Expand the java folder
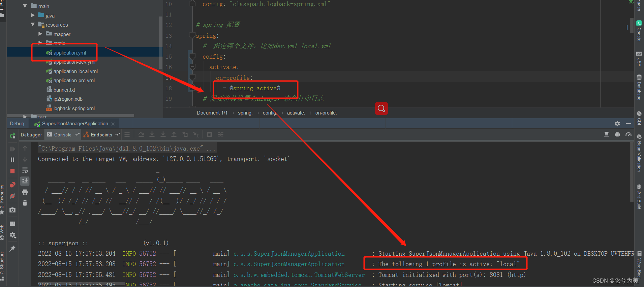This screenshot has height=287, width=644. [33, 15]
